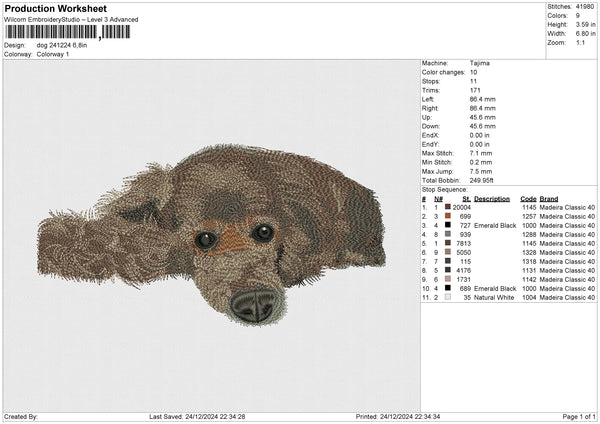Click the stop 6 swatch, code 1328

(447, 252)
